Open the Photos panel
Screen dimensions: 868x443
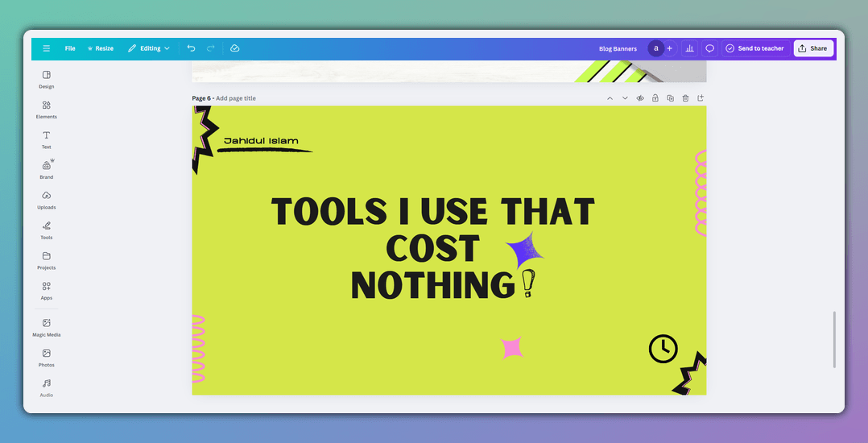click(x=47, y=358)
